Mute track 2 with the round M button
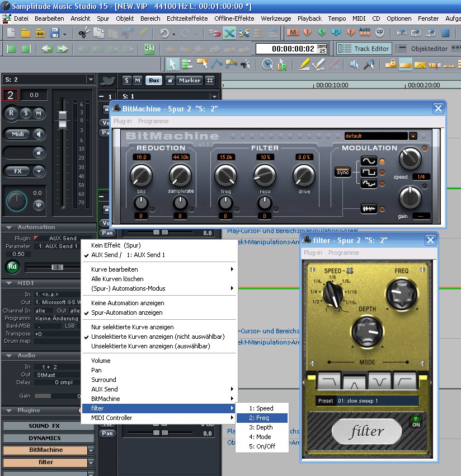Viewport: 461px width, 476px height. click(39, 113)
